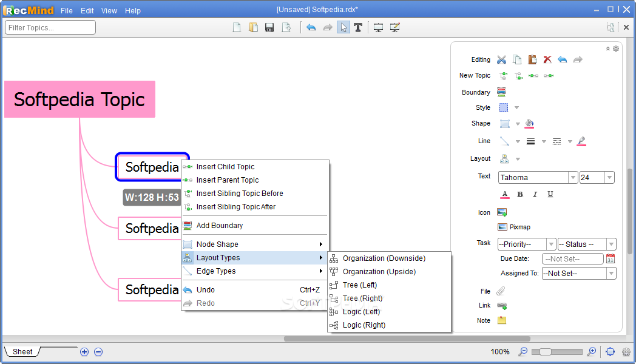
Task: Open the Shape dropdown arrow
Action: click(518, 124)
